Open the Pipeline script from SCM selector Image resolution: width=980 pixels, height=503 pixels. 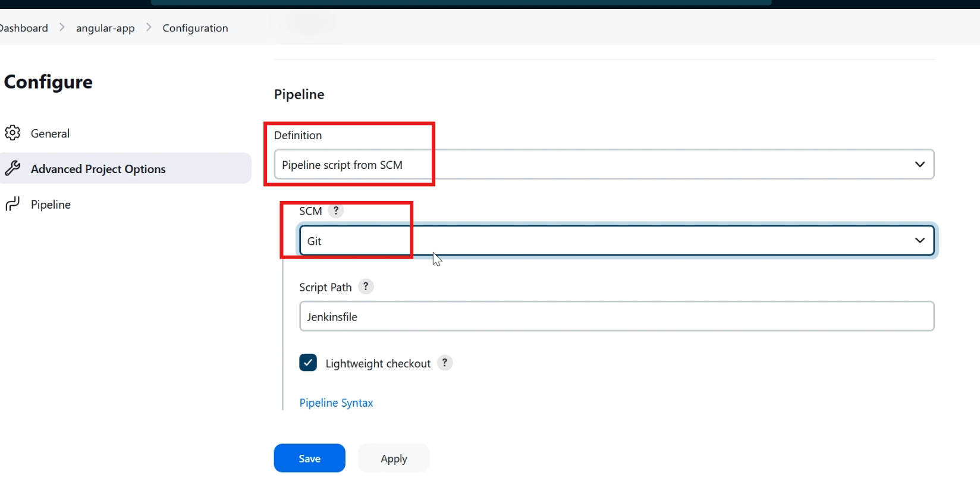(x=604, y=164)
